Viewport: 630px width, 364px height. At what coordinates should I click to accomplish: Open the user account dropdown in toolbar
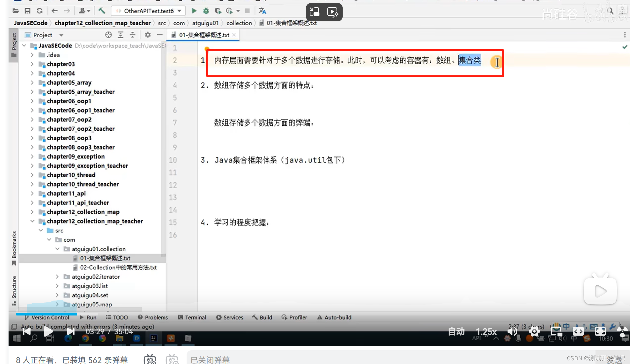point(84,11)
